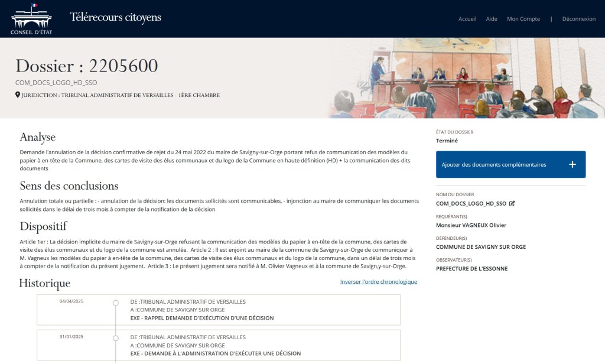
Task: Open the Aide menu item
Action: tap(492, 19)
